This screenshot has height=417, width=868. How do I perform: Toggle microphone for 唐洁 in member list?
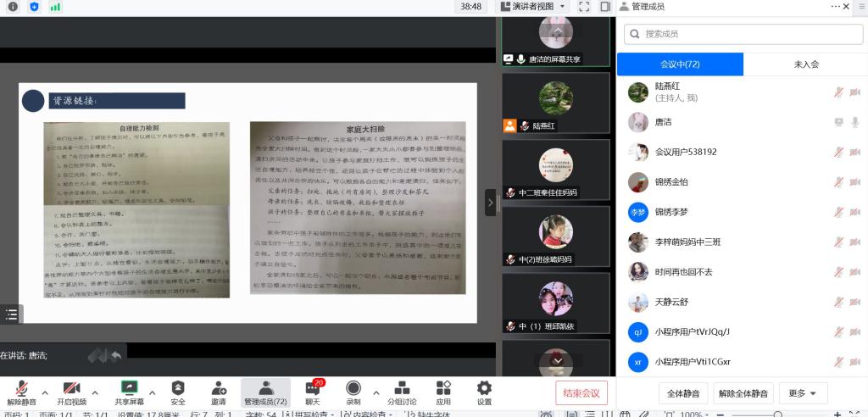click(x=855, y=122)
